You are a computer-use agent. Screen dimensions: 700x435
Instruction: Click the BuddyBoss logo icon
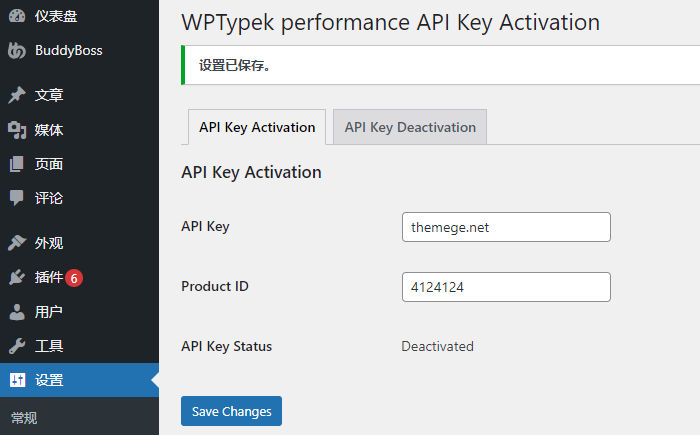coord(17,50)
